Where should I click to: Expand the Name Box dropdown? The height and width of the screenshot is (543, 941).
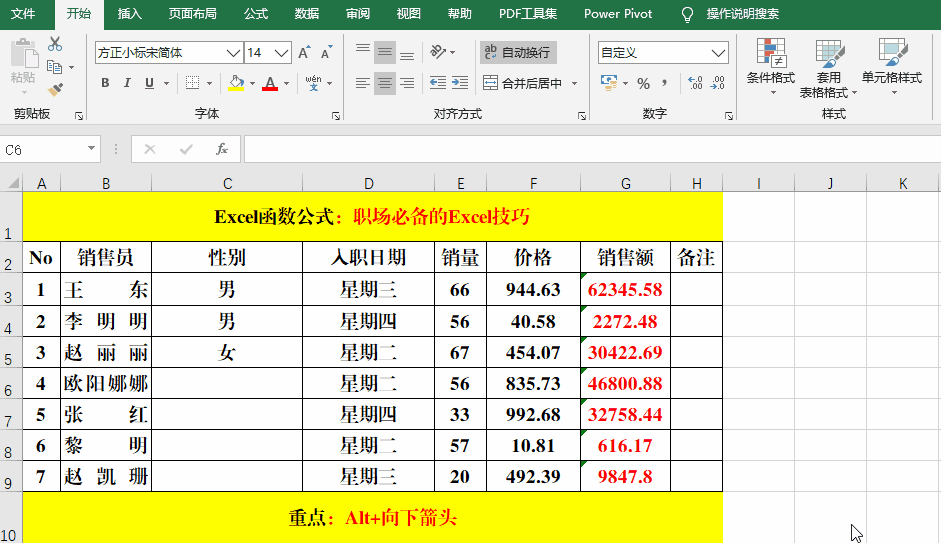click(91, 148)
